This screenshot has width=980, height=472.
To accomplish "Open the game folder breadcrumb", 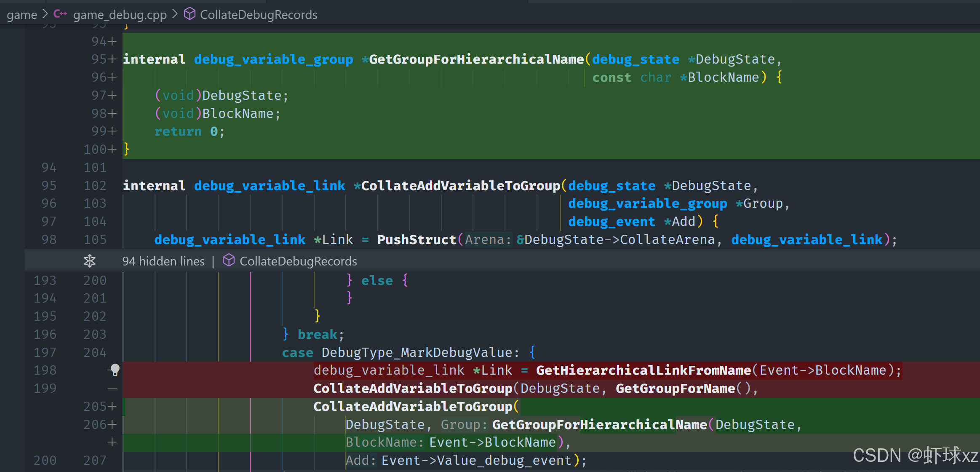I will pyautogui.click(x=22, y=15).
